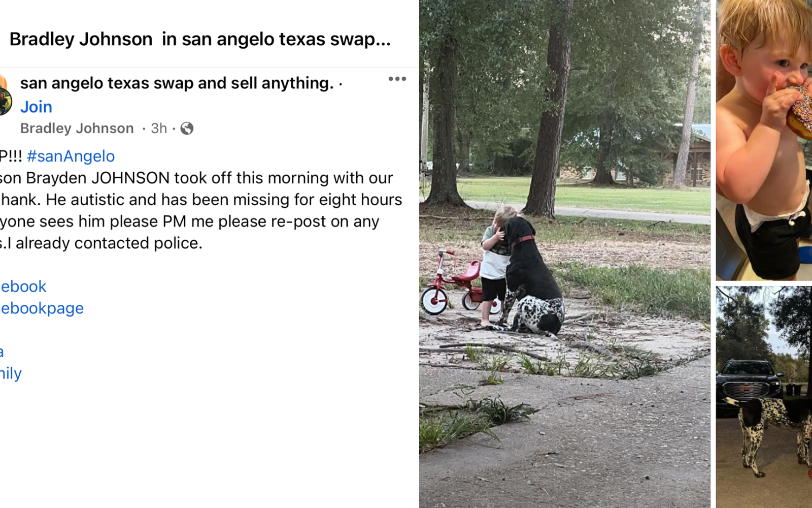Screen dimensions: 812x508
Task: Open the 'ebookpage' hashtag link
Action: tap(42, 308)
